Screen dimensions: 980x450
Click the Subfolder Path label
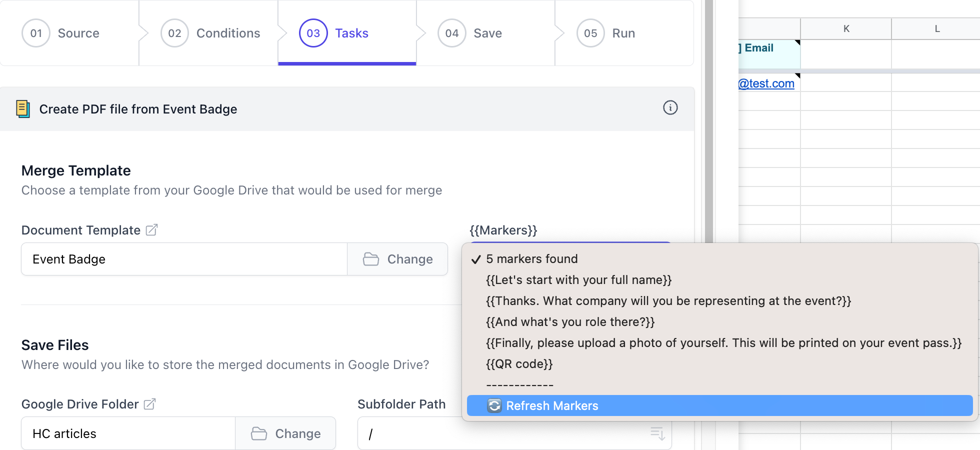(x=401, y=404)
